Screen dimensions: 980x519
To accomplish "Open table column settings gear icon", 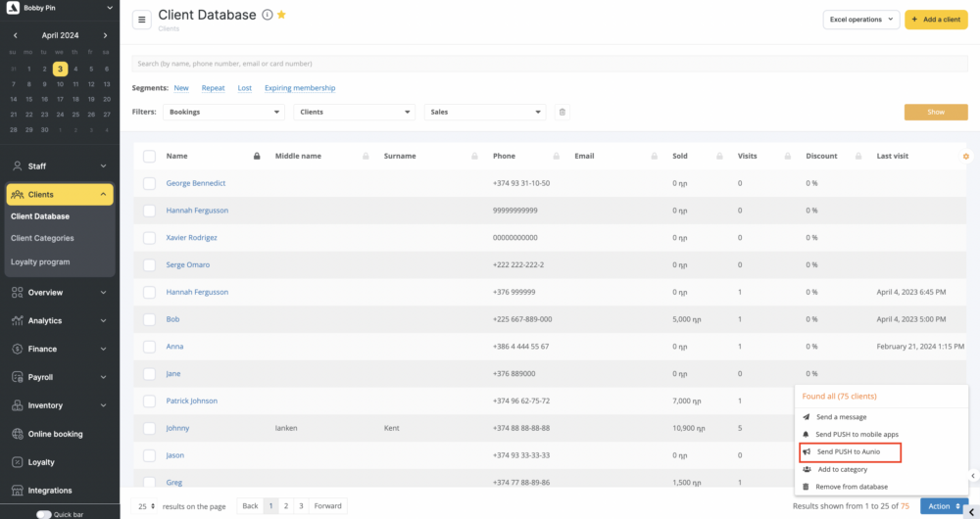I will (x=966, y=157).
